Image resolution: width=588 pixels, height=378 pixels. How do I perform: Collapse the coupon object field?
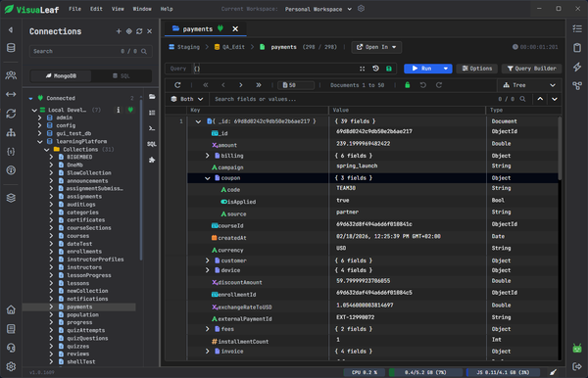[x=208, y=178]
